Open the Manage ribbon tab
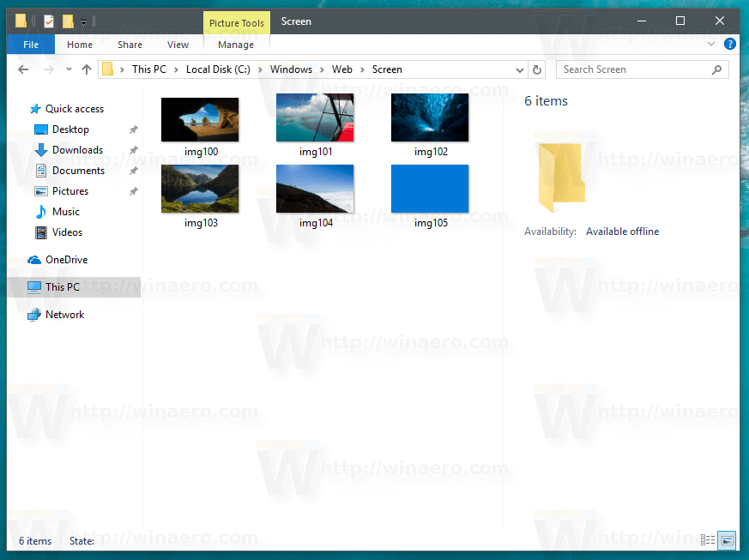The image size is (749, 560). [x=236, y=45]
